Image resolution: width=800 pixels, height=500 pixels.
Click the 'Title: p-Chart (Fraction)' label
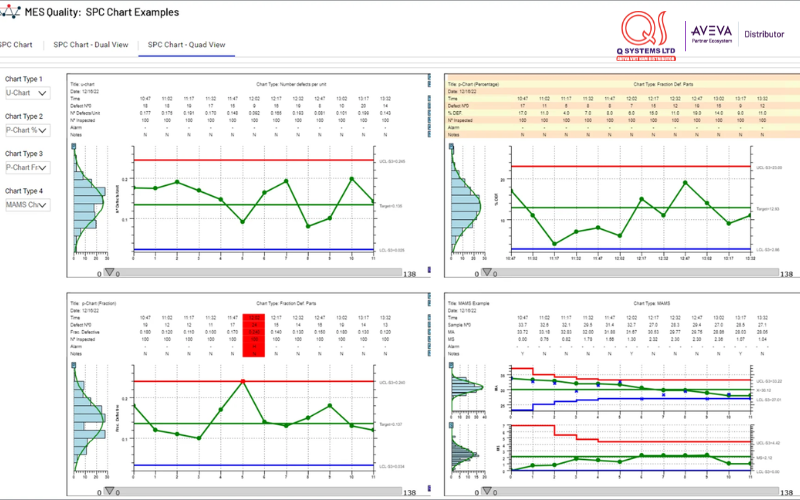[x=93, y=303]
